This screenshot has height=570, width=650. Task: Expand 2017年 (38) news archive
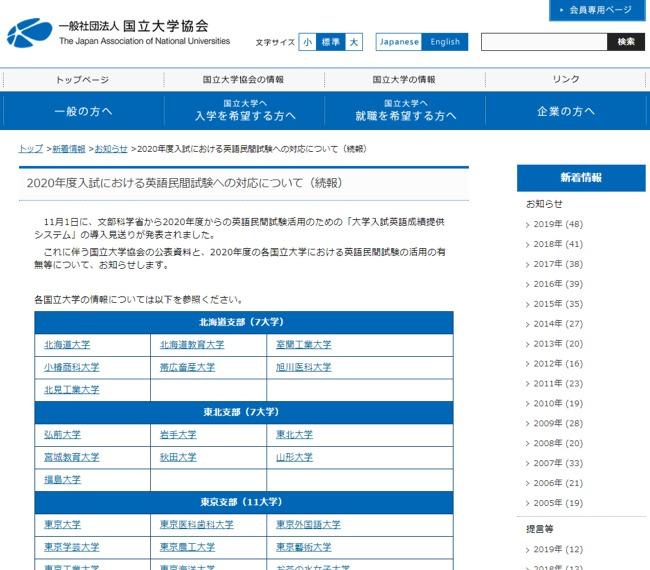click(558, 264)
